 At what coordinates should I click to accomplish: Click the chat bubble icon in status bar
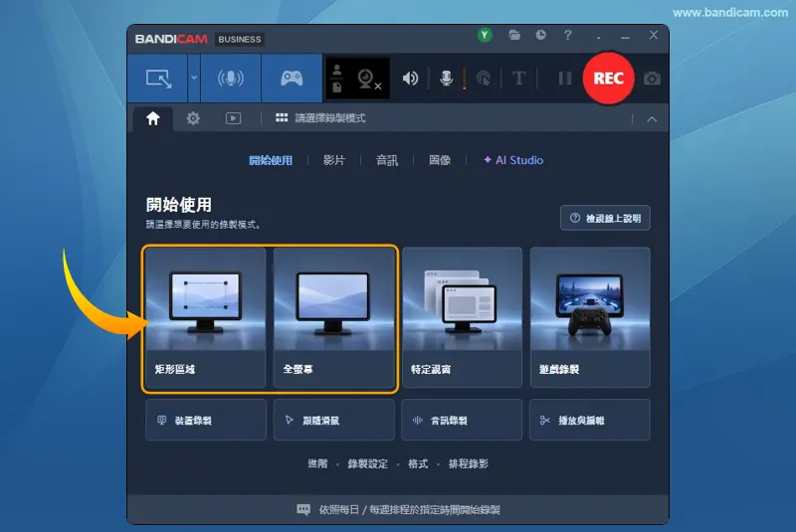pos(303,510)
